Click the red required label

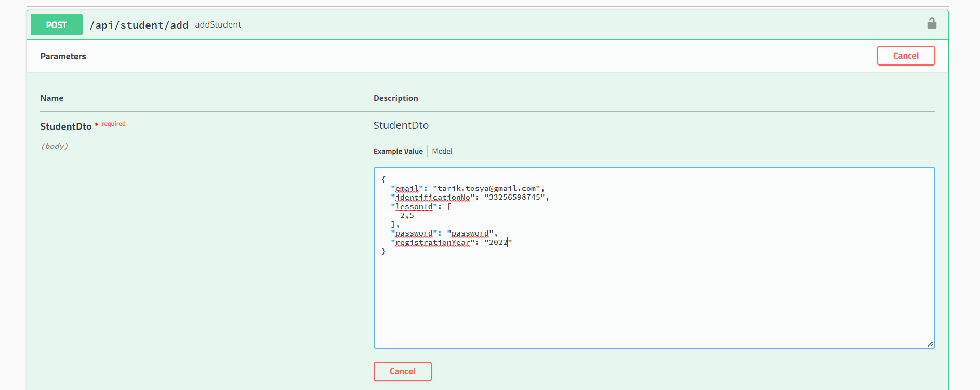coord(114,124)
